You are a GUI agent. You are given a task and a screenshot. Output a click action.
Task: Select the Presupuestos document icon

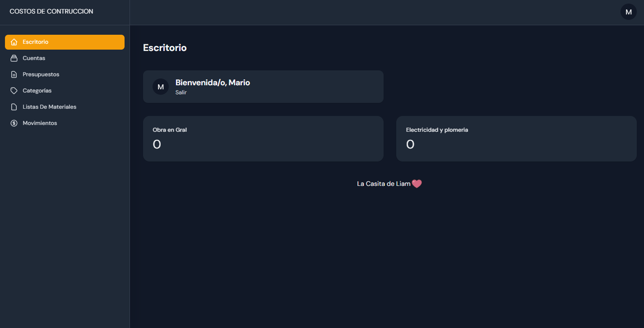pos(14,74)
